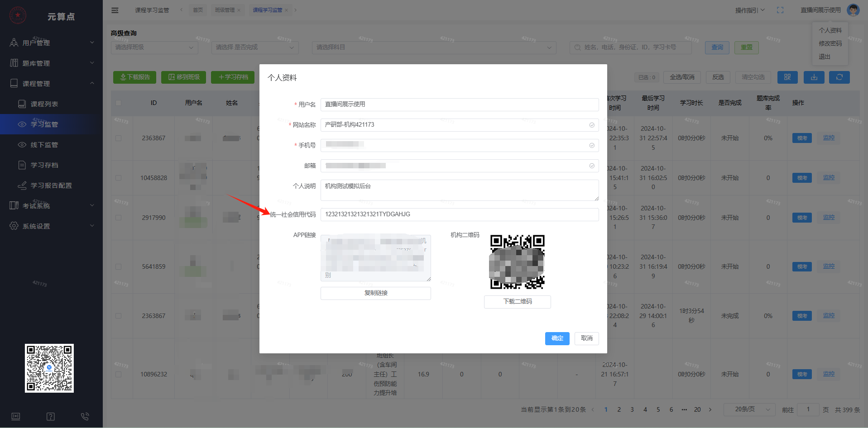
Task: Click the 题库管理 sidebar icon
Action: click(x=14, y=63)
